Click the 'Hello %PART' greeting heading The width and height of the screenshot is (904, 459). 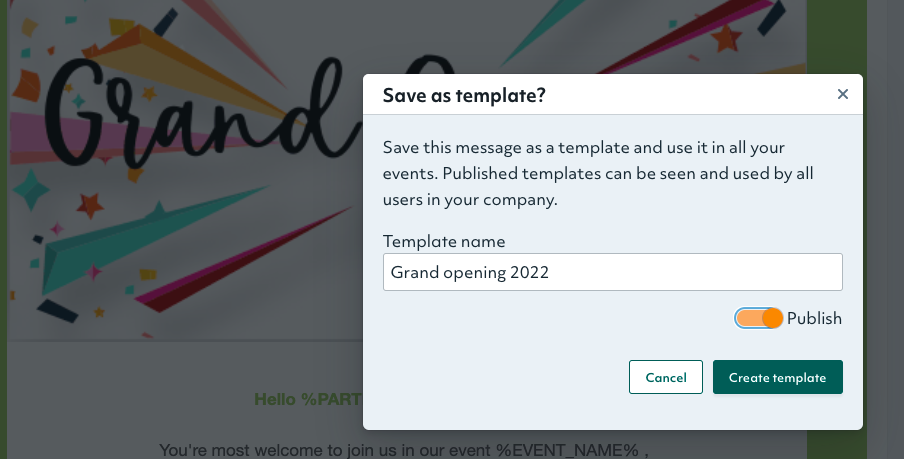(x=308, y=399)
